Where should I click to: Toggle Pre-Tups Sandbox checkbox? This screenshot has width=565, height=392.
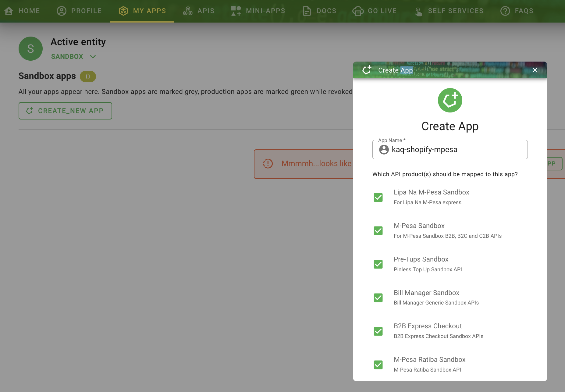point(378,264)
